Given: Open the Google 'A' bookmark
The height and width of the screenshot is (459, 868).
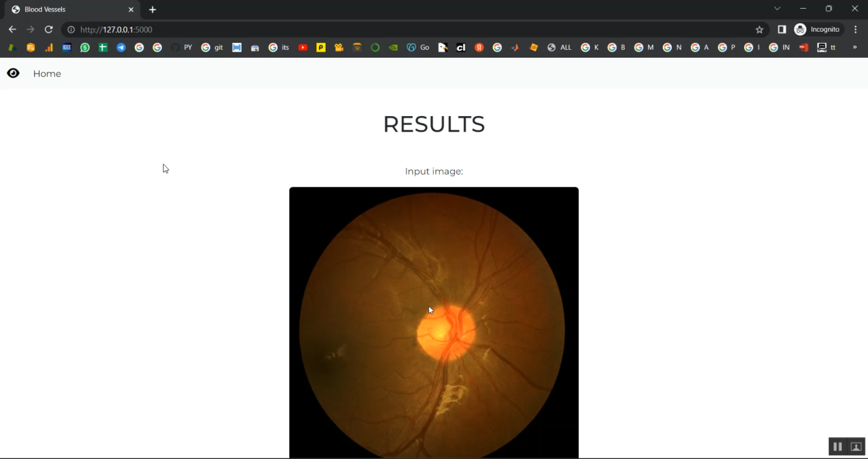Looking at the screenshot, I should click(700, 47).
